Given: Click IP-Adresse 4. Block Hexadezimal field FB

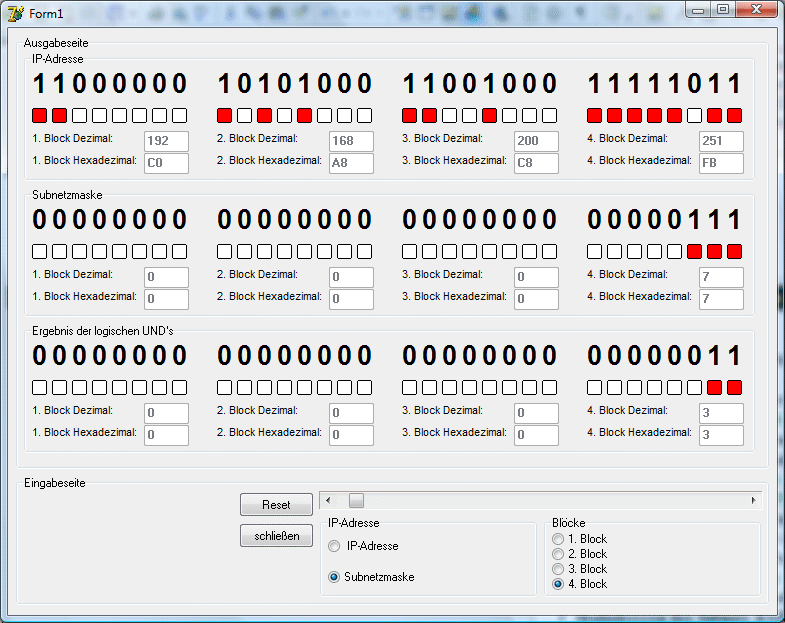Looking at the screenshot, I should point(721,163).
